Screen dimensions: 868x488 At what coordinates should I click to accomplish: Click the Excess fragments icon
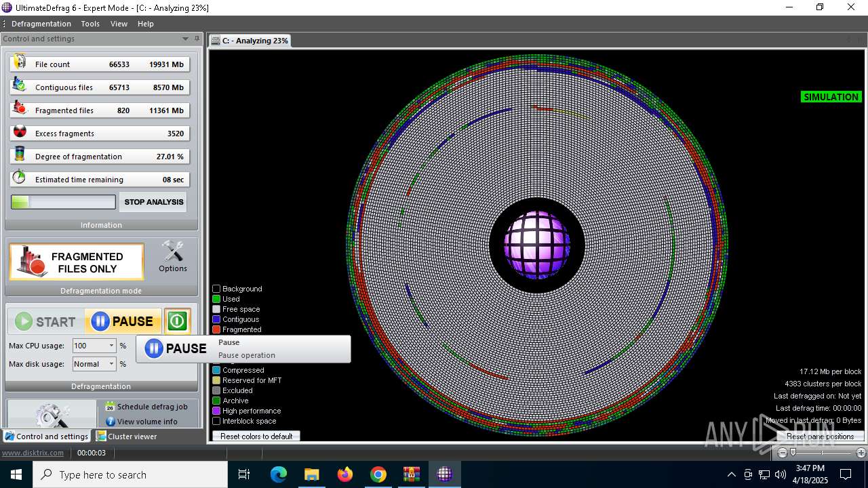pos(20,132)
